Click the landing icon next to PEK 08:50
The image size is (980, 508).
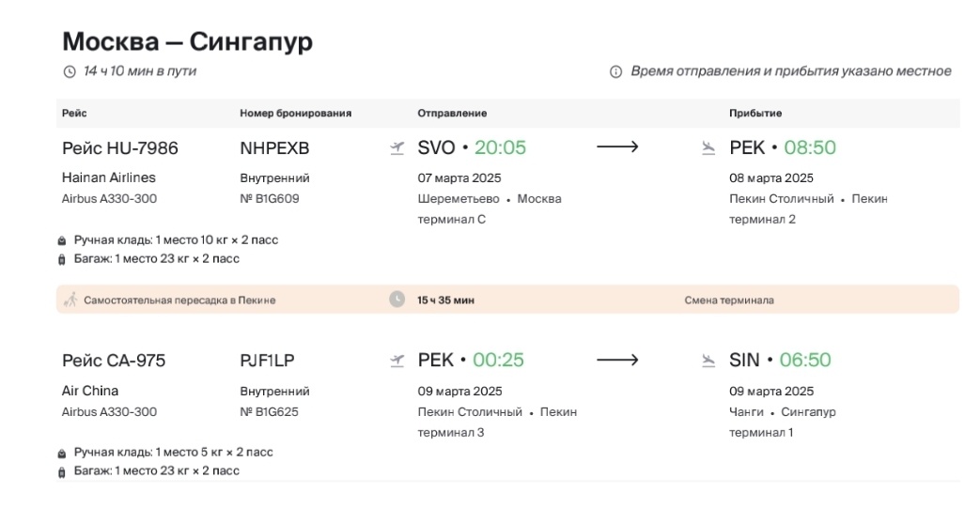point(708,148)
